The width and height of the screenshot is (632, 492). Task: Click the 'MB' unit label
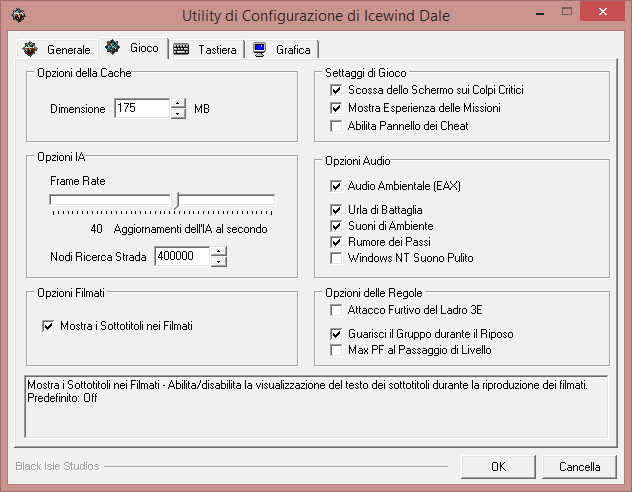coord(202,109)
